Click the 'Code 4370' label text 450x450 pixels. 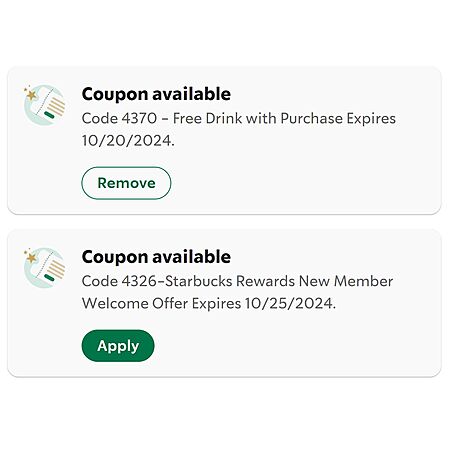tap(119, 119)
